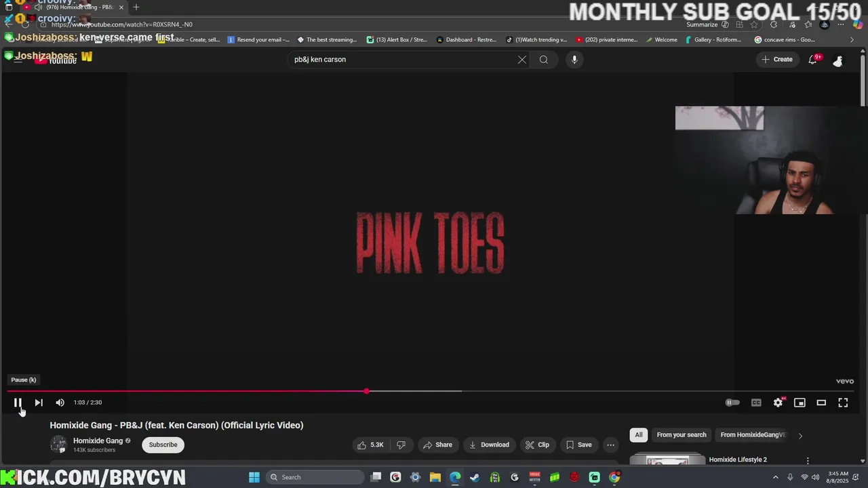Open the Welcome bookmark
Screen dimensions: 868x488
pyautogui.click(x=661, y=40)
